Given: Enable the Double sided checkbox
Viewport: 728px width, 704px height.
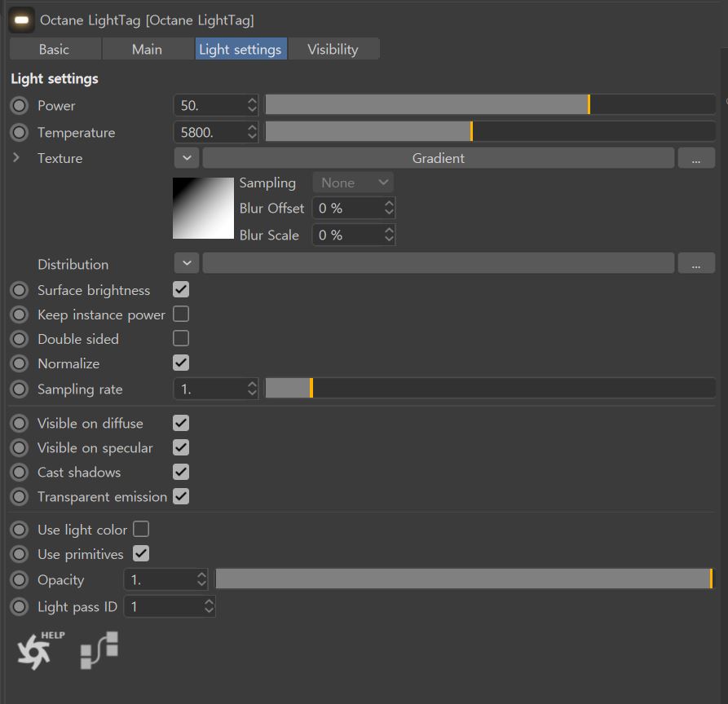Looking at the screenshot, I should (181, 338).
